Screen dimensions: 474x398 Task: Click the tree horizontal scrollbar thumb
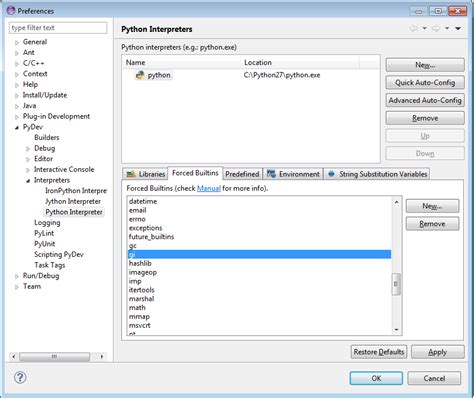[54, 357]
